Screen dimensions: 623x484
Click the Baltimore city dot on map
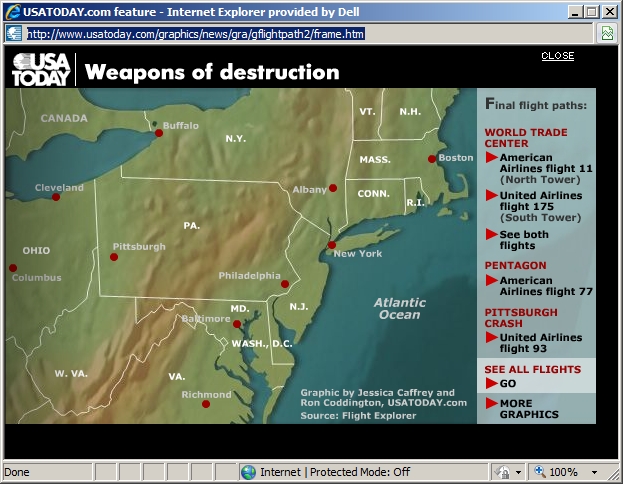[x=237, y=324]
